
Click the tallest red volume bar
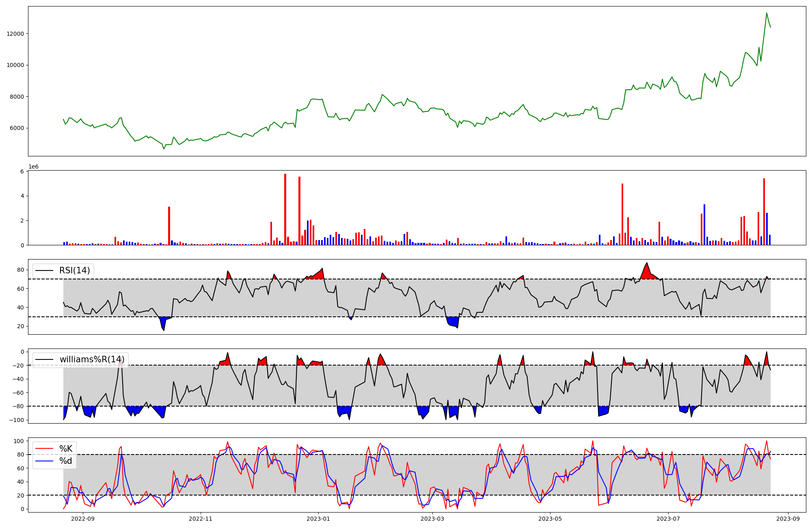point(285,210)
